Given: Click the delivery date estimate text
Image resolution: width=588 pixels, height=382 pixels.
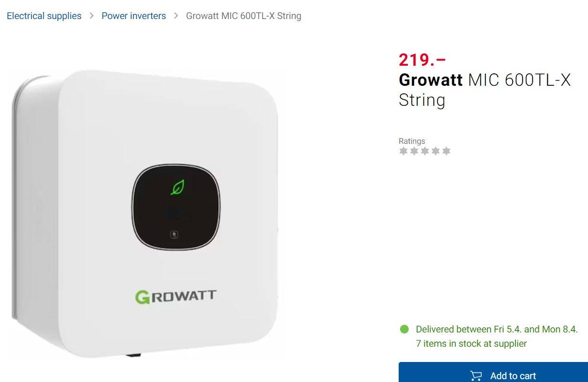Looking at the screenshot, I should [x=496, y=329].
